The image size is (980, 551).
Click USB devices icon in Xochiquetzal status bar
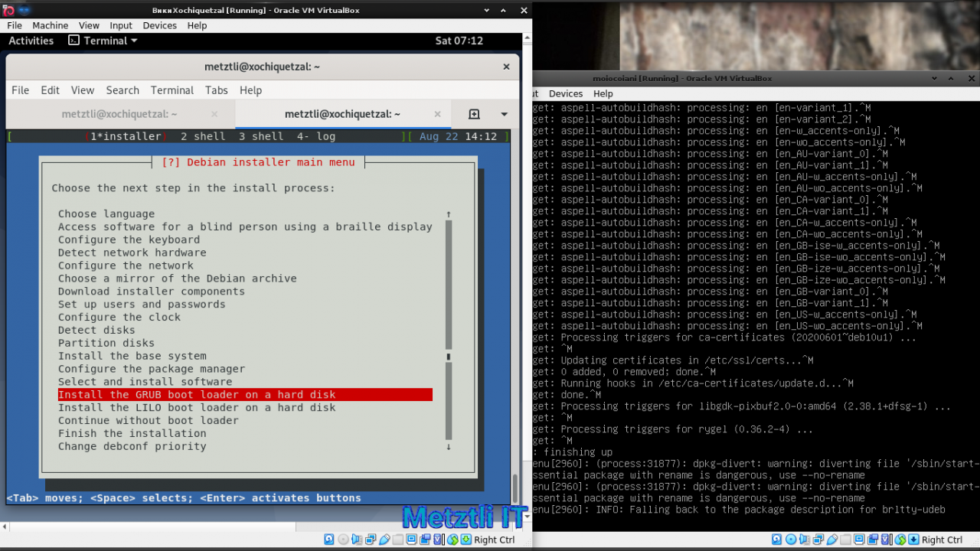(x=384, y=540)
